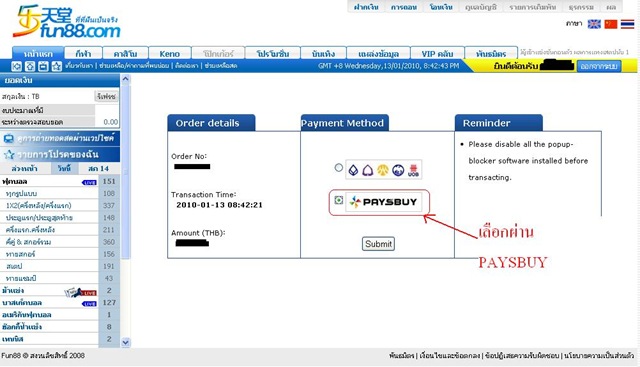Expand the ม้าแข่ง horse racing category
This screenshot has width=640, height=367.
13,290
